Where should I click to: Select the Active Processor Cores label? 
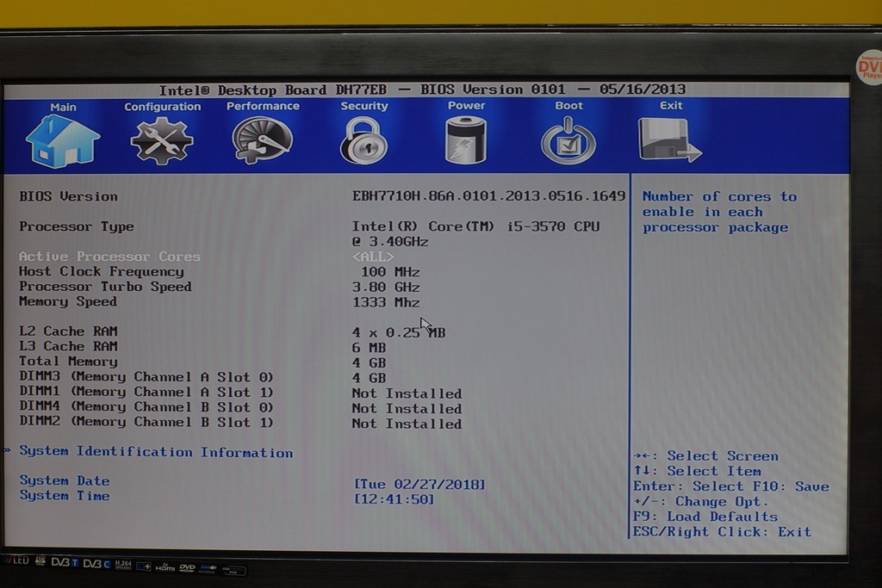point(109,257)
